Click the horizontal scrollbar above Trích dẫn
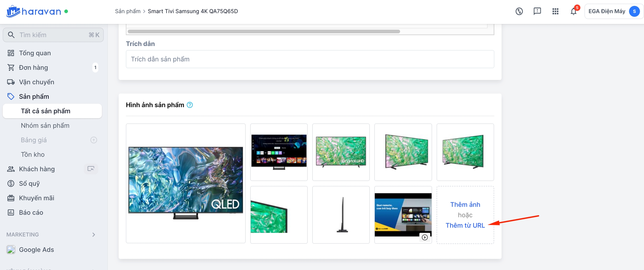 click(x=264, y=32)
